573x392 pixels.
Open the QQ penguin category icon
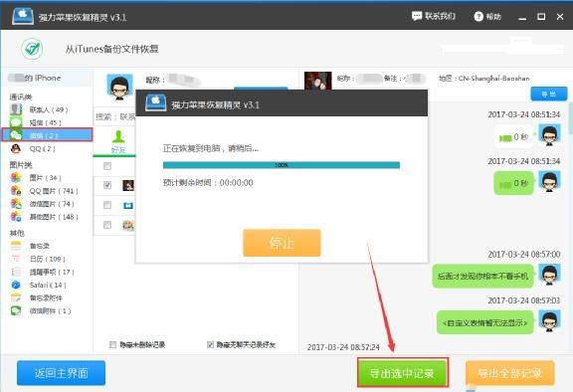(16, 148)
